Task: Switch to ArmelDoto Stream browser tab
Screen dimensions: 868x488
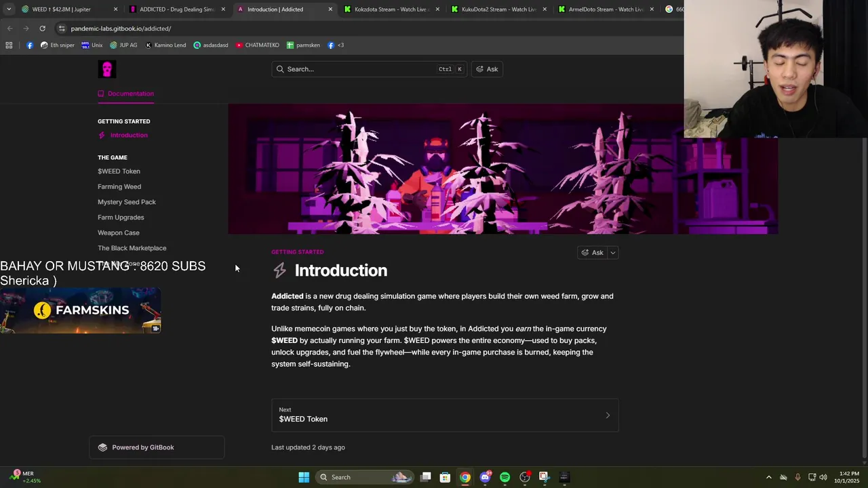Action: 606,9
